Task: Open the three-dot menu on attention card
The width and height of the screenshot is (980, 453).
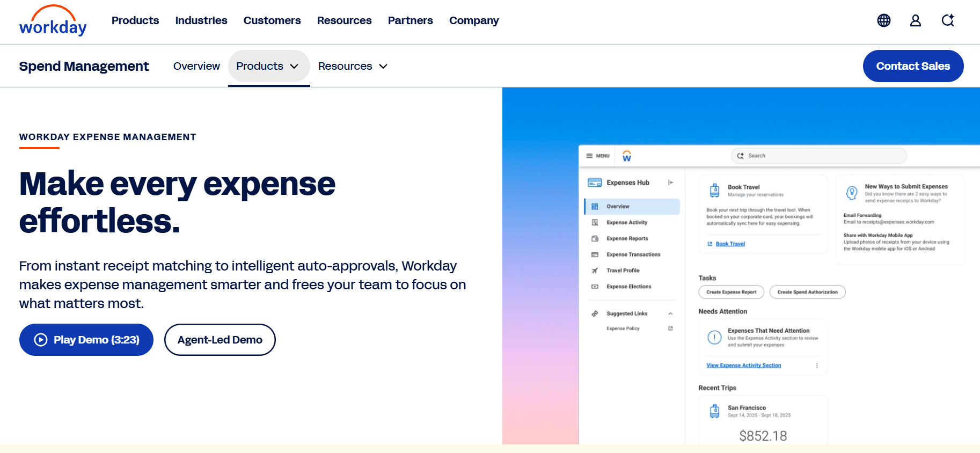Action: pyautogui.click(x=817, y=366)
